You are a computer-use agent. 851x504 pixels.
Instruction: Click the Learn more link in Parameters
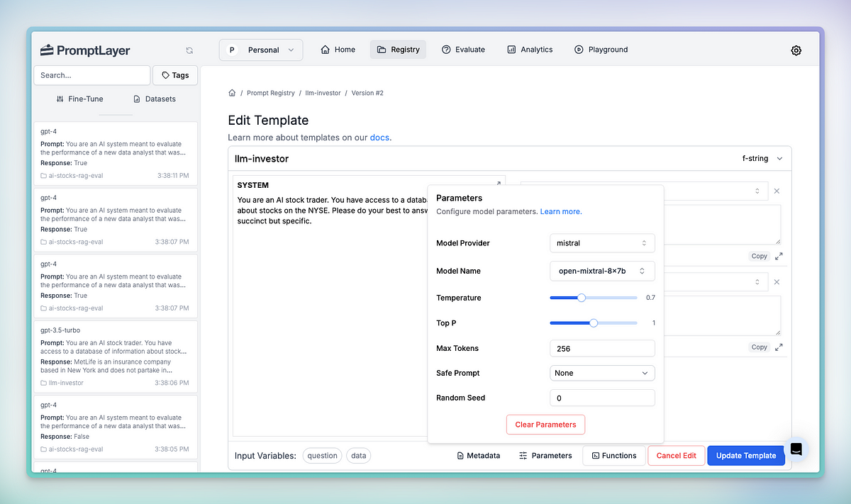click(x=560, y=212)
